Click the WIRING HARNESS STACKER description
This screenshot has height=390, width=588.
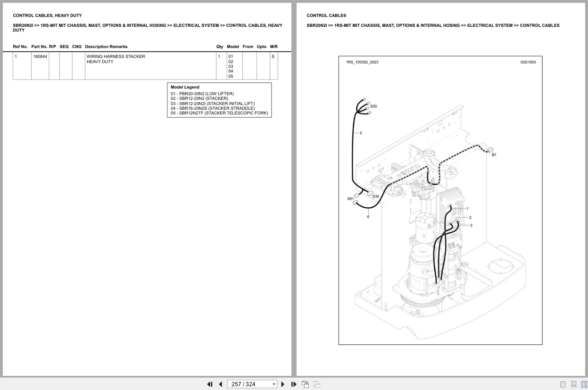click(116, 57)
